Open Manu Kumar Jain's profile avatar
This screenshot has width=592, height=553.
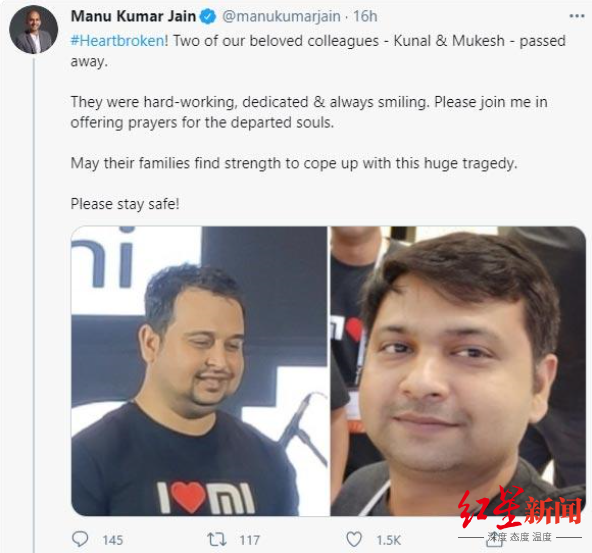(34, 29)
